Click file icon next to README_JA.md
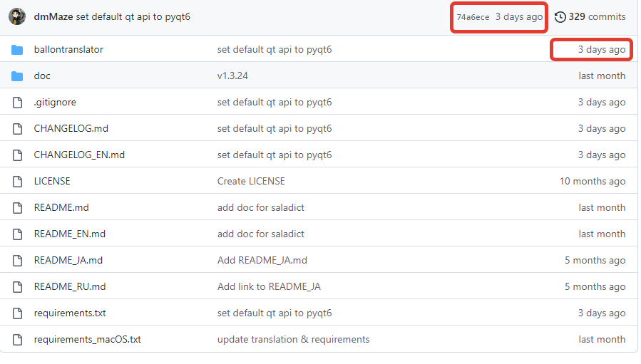Screen dimensions: 641x364 point(17,261)
